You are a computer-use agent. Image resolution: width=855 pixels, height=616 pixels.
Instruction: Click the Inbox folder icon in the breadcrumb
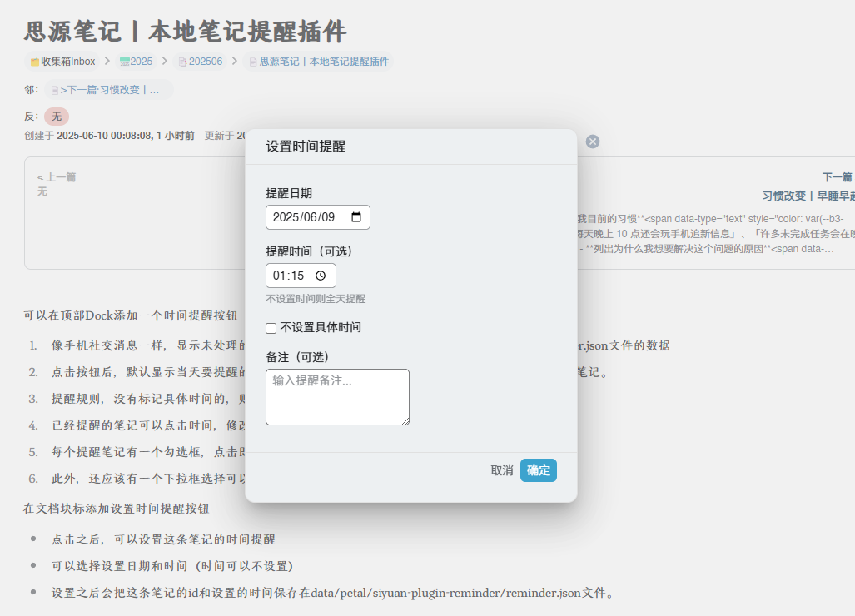(x=33, y=61)
